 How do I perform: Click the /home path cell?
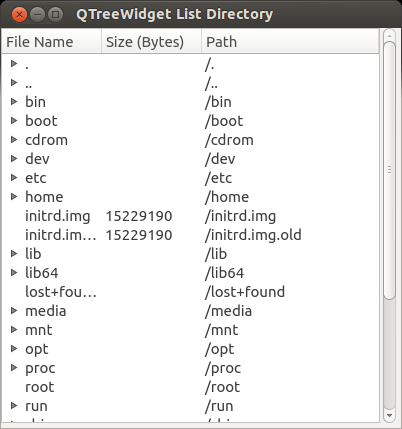227,197
